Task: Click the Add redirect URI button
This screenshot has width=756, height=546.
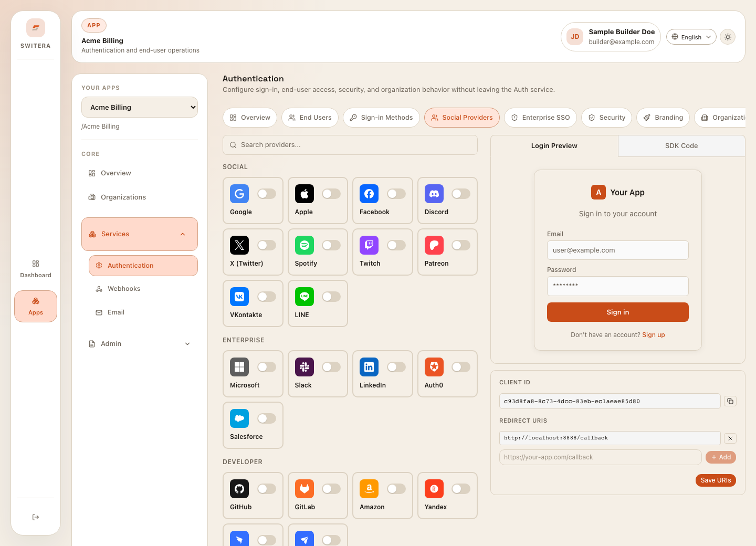Action: point(721,457)
